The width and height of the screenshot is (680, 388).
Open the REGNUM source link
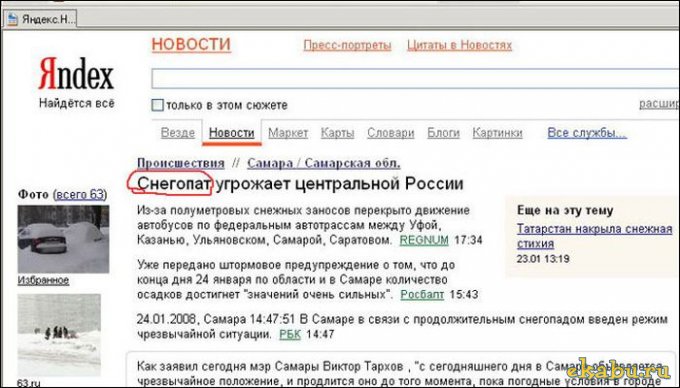click(x=424, y=240)
